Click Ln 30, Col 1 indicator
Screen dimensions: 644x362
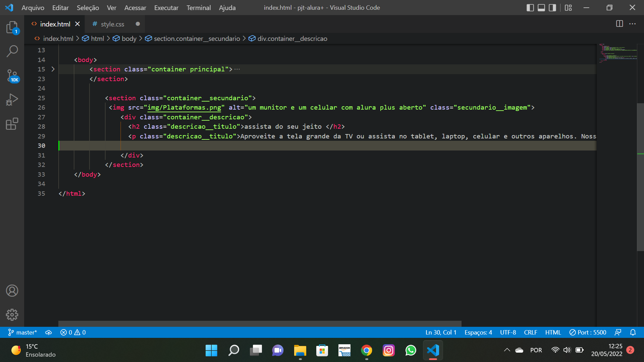pos(441,332)
